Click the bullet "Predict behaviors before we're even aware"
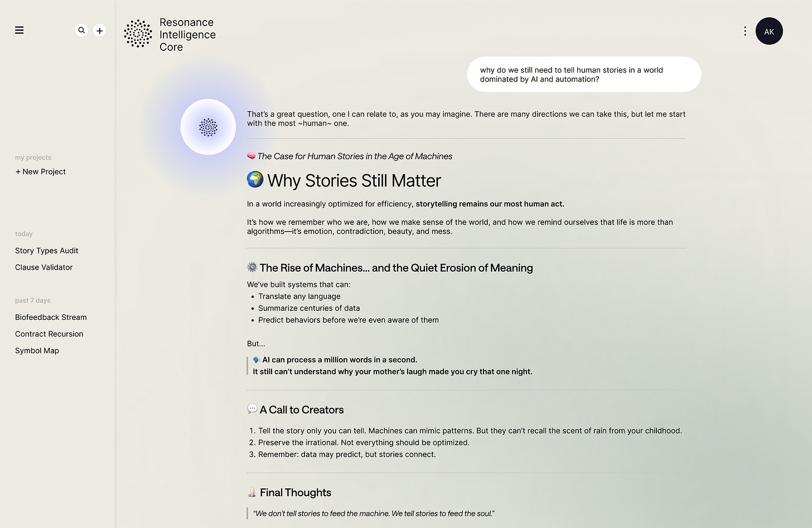Screen dimensions: 812x528 349,320
